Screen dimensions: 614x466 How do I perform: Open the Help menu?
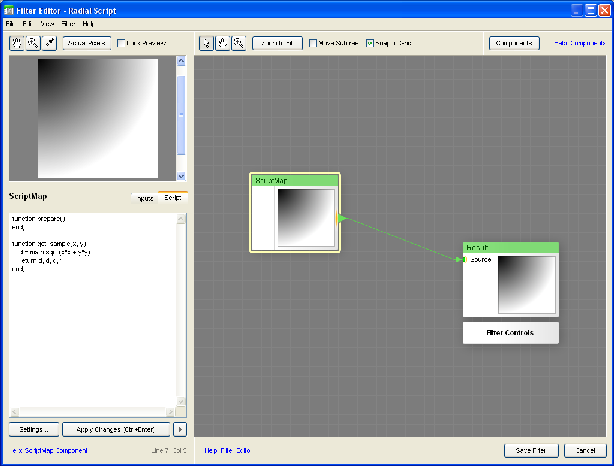coord(88,24)
